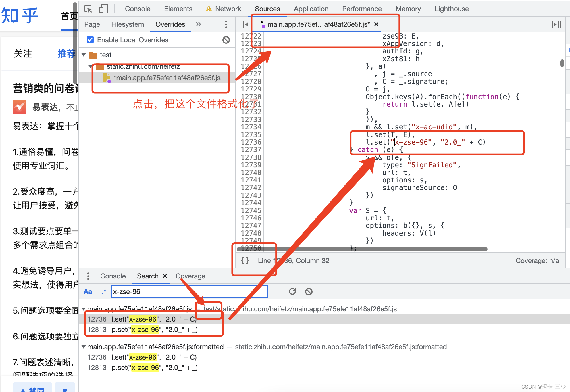Toggle Match Case Aa button

tap(88, 292)
